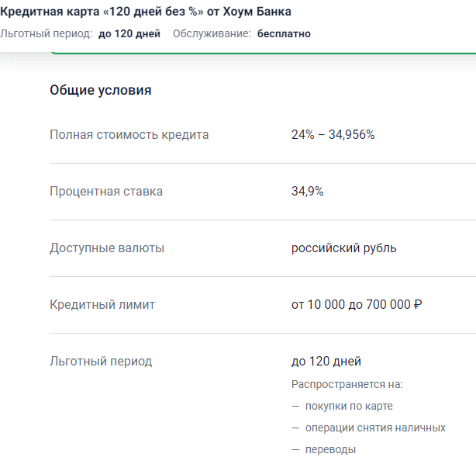Click the 'Процентная ставка' label
The width and height of the screenshot is (476, 471).
(106, 192)
